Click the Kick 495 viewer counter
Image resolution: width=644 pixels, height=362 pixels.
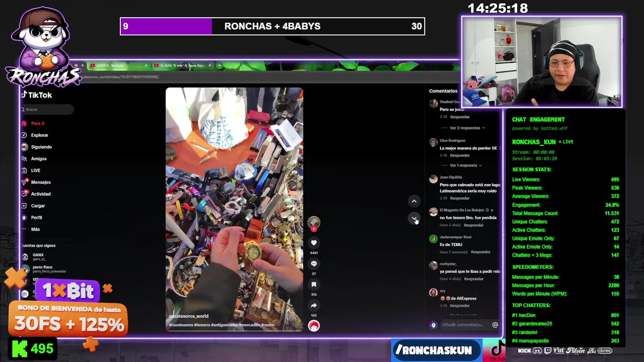[33, 349]
